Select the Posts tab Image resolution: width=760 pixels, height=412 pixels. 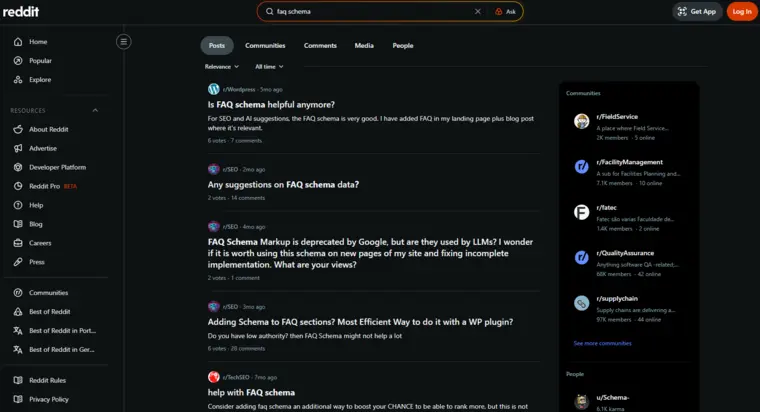(x=217, y=46)
